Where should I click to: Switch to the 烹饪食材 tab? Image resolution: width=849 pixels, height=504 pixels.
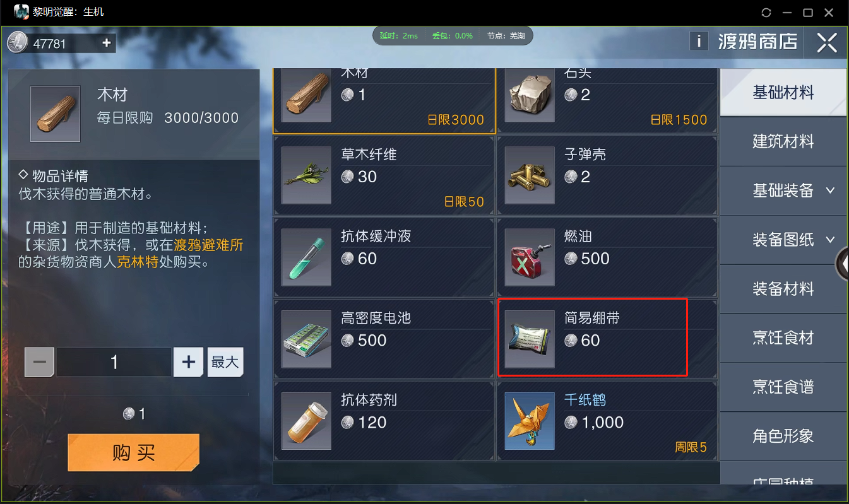(783, 338)
